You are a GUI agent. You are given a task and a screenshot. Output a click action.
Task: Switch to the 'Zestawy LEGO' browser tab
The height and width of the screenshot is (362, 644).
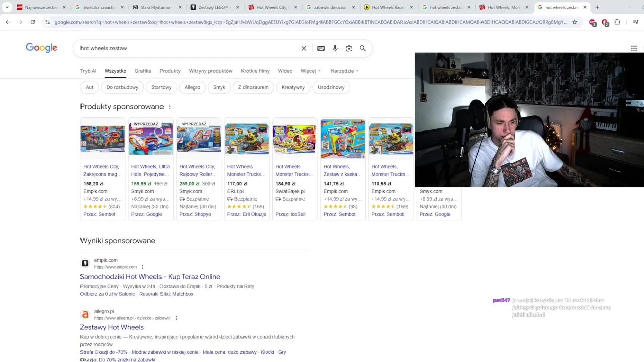(214, 7)
